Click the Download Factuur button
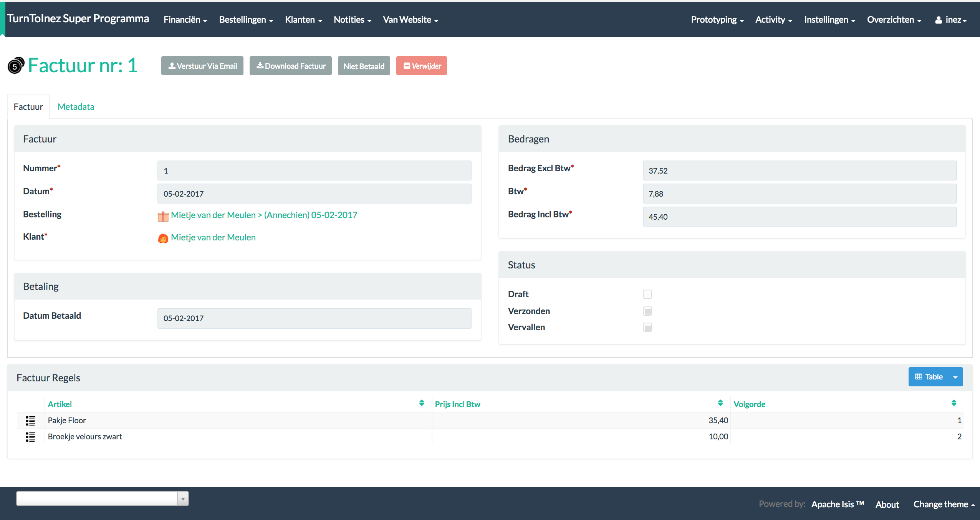 click(291, 66)
